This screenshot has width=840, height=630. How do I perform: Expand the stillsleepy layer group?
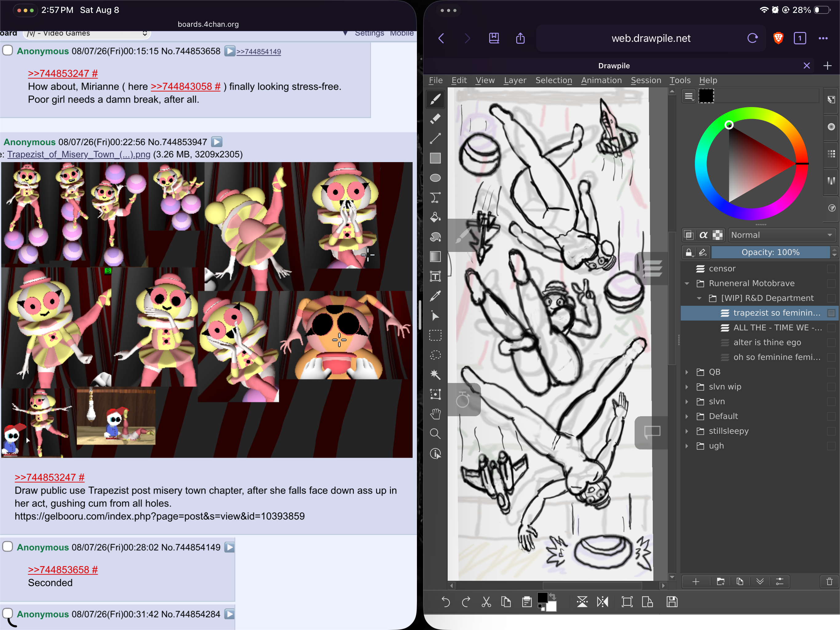click(687, 431)
